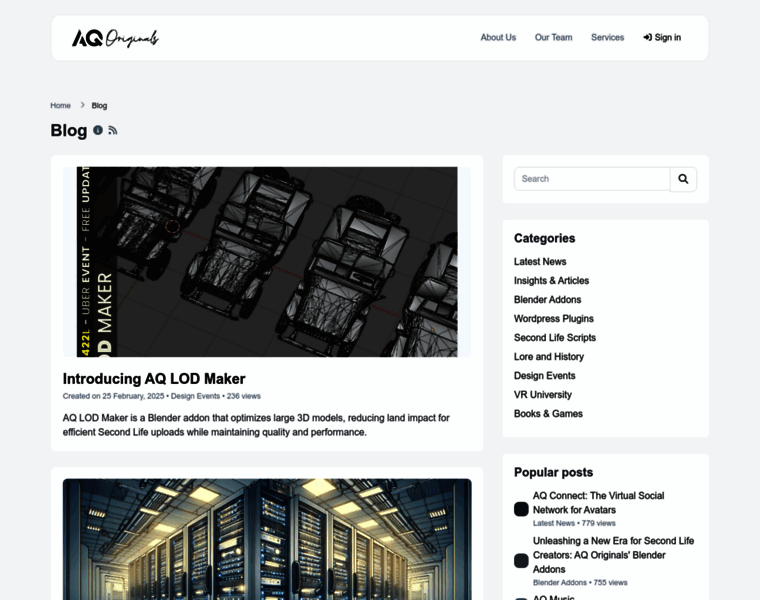Select Second Life Scripts category

click(555, 338)
